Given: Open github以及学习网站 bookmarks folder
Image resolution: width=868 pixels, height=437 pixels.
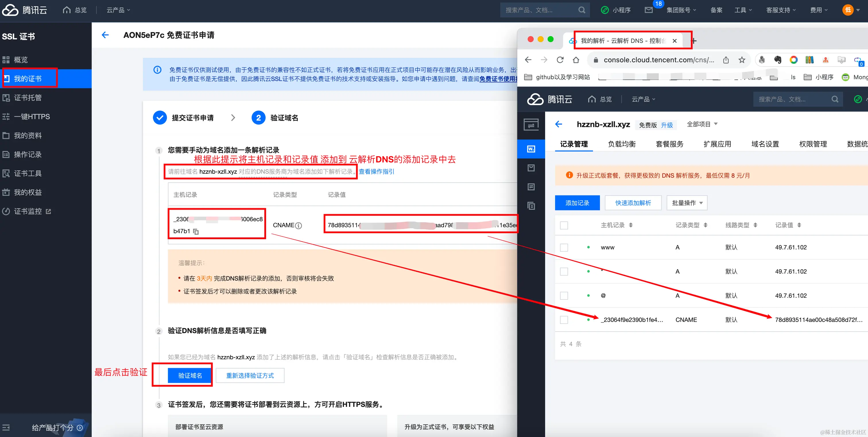Looking at the screenshot, I should [557, 77].
